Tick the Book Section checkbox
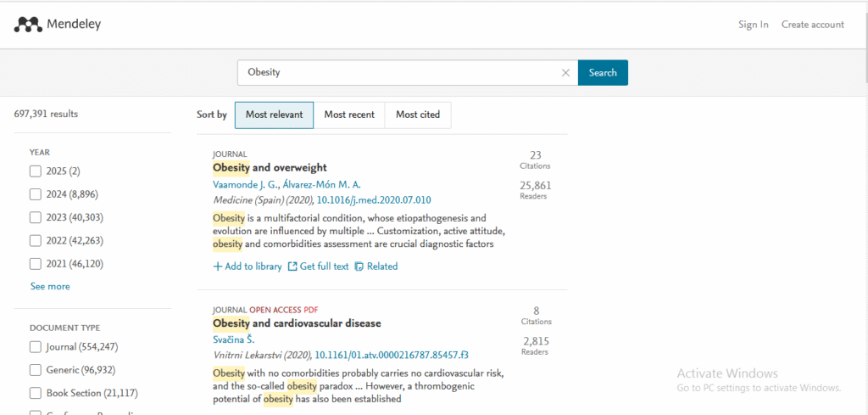Image resolution: width=868 pixels, height=415 pixels. pos(36,394)
